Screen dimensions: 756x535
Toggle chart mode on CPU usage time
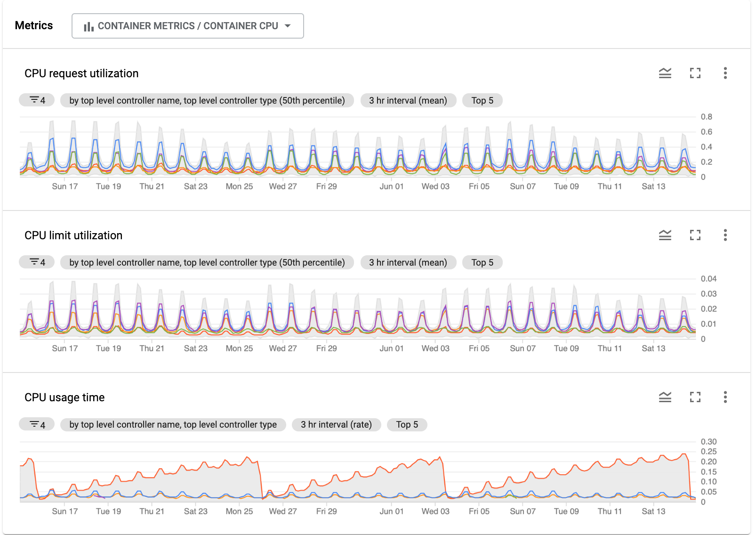665,397
